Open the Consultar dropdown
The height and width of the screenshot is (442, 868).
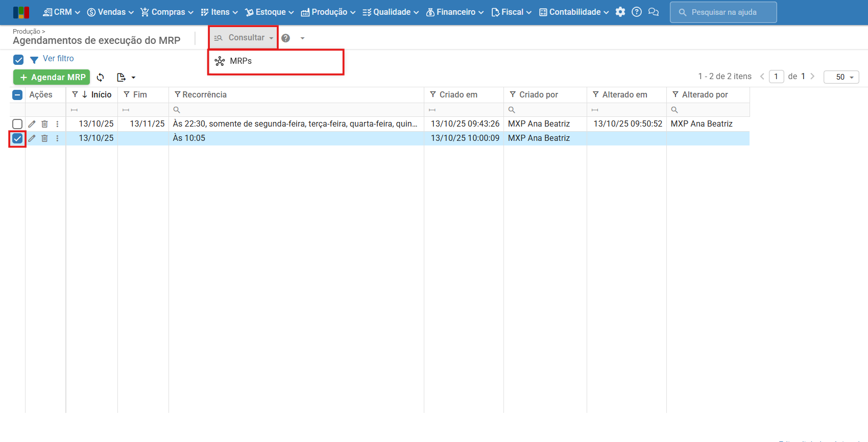(244, 38)
